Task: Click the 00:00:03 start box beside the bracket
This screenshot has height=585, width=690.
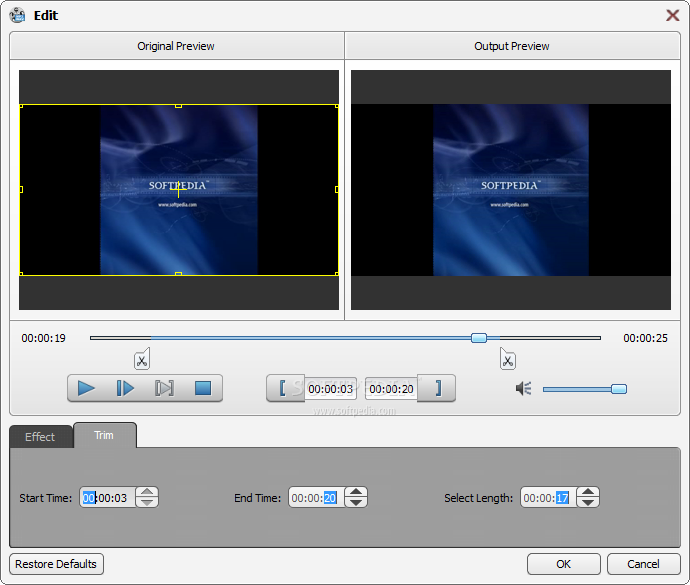Action: pyautogui.click(x=330, y=389)
